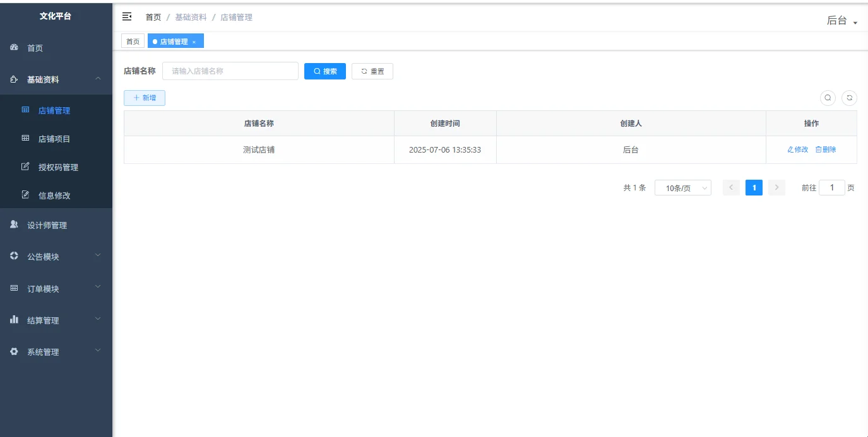The width and height of the screenshot is (868, 437).
Task: Click the 修改 link on 测试店铺 row
Action: click(797, 149)
